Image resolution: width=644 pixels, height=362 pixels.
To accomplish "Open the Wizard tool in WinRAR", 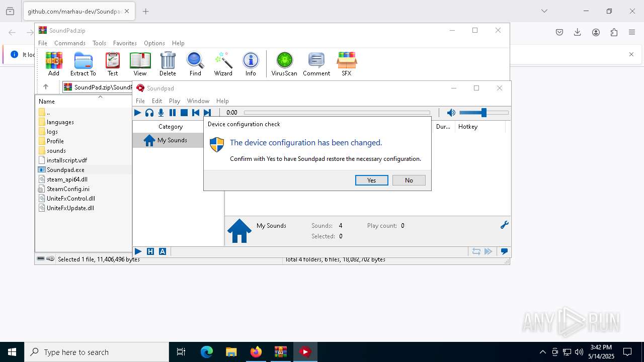I will click(x=223, y=64).
